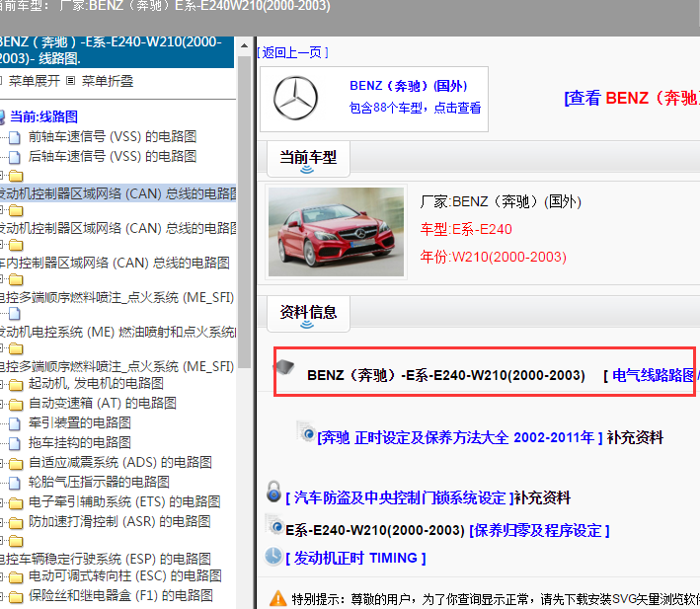Click the Mercedes-Benz logo image
This screenshot has width=700, height=609.
tap(295, 98)
